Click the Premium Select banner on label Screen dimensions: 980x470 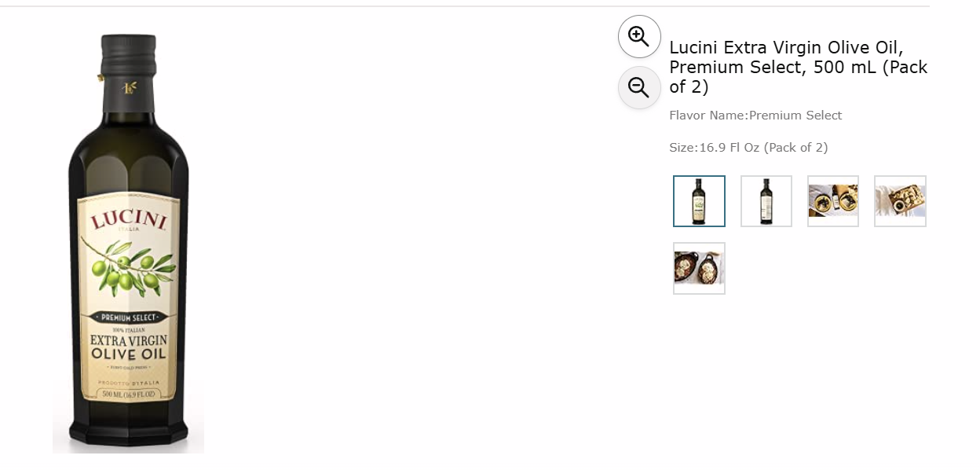129,318
